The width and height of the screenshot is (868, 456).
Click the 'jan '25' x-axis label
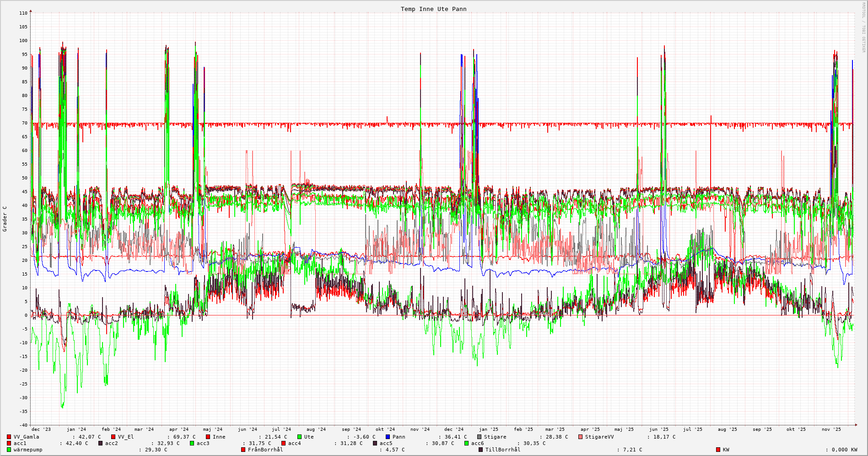(489, 429)
